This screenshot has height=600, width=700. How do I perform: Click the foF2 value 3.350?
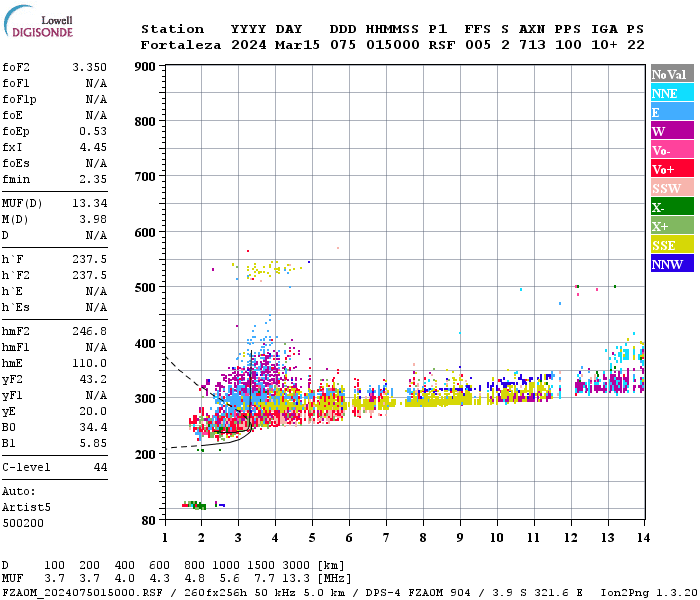(89, 67)
